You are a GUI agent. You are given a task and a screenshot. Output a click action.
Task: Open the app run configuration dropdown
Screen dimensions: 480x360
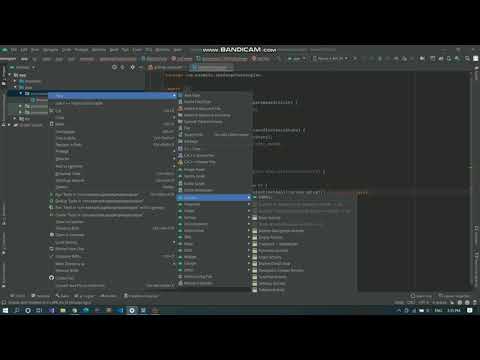tap(296, 59)
